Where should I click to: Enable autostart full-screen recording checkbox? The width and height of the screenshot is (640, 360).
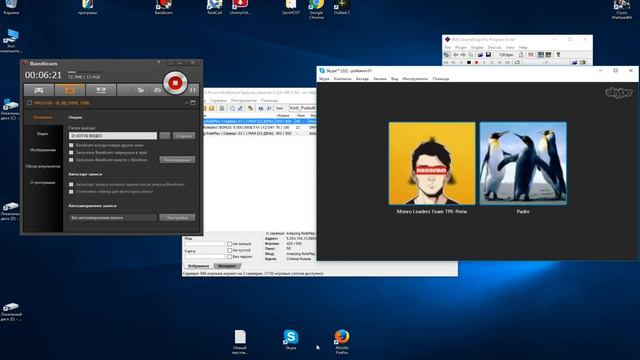click(71, 184)
